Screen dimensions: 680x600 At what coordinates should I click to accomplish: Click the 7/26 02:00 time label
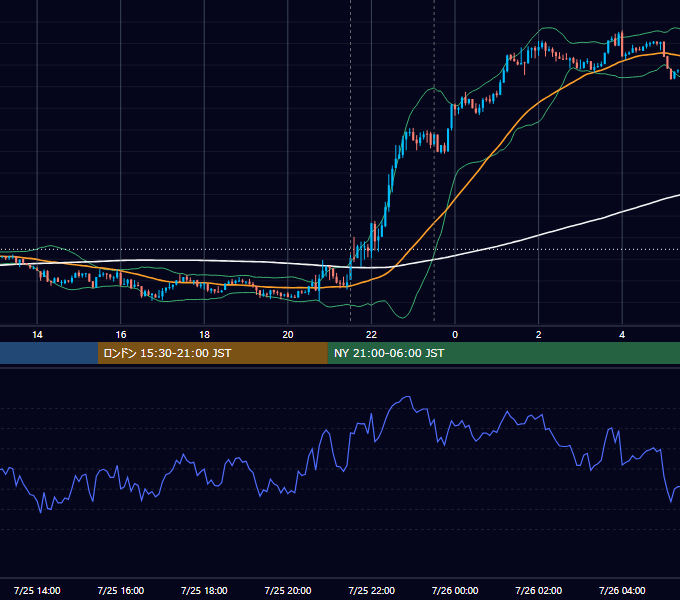point(539,590)
